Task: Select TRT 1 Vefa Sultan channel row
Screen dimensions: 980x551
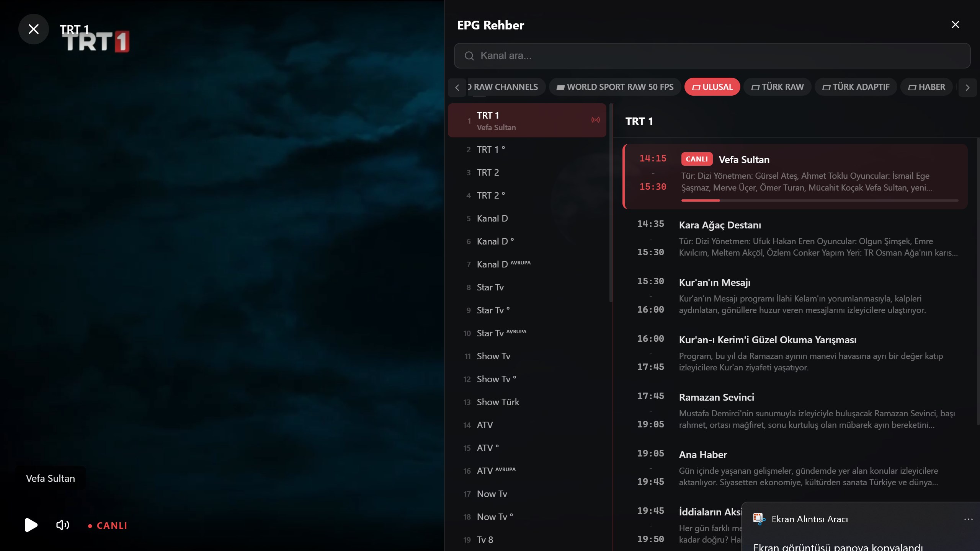Action: pyautogui.click(x=527, y=121)
